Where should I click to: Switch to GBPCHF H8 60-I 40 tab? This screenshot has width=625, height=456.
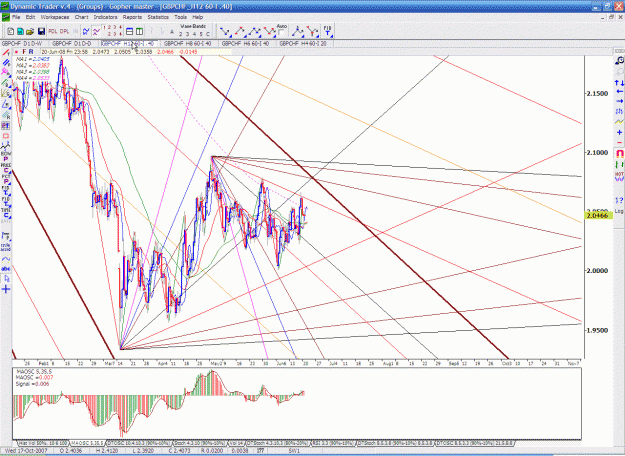point(187,43)
